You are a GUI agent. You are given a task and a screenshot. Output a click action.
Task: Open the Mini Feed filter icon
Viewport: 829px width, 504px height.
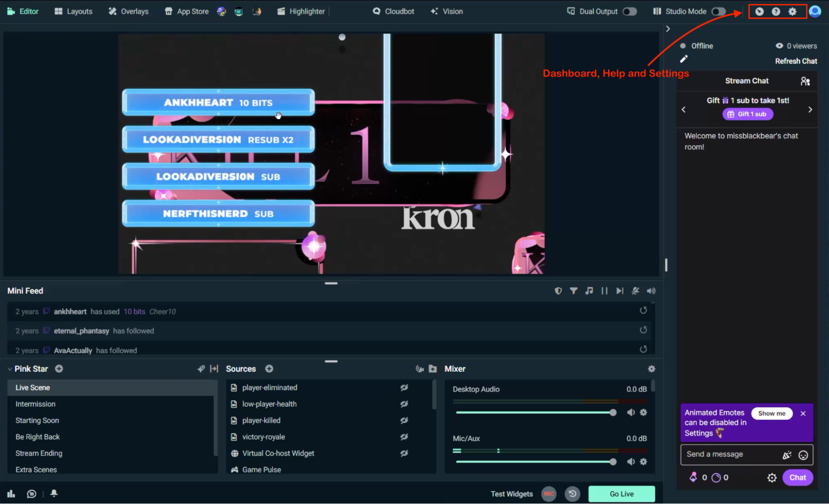pyautogui.click(x=574, y=291)
